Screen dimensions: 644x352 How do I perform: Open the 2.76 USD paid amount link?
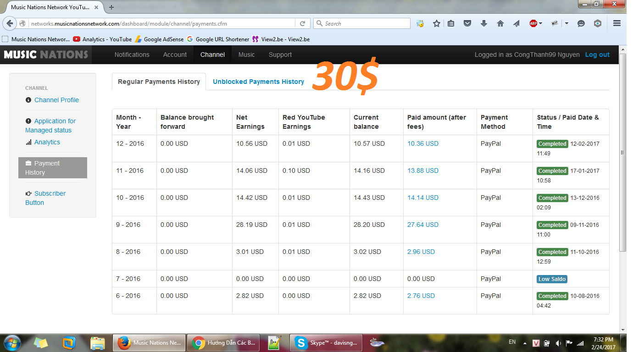point(421,296)
